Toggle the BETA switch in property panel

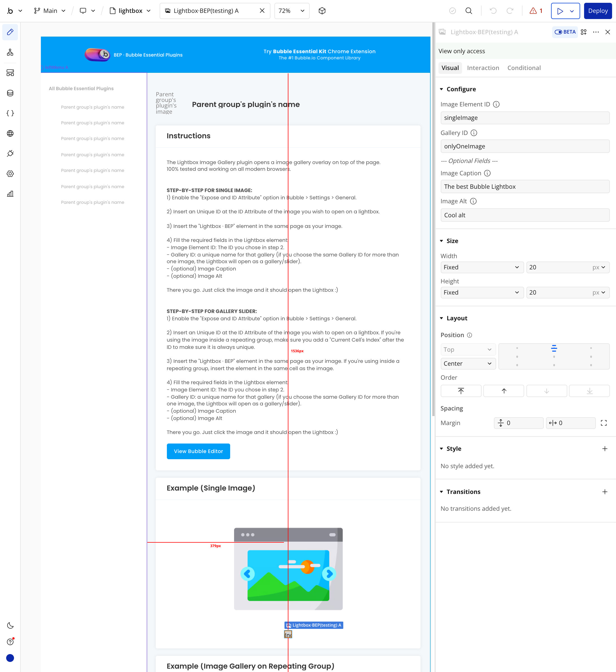click(x=565, y=32)
